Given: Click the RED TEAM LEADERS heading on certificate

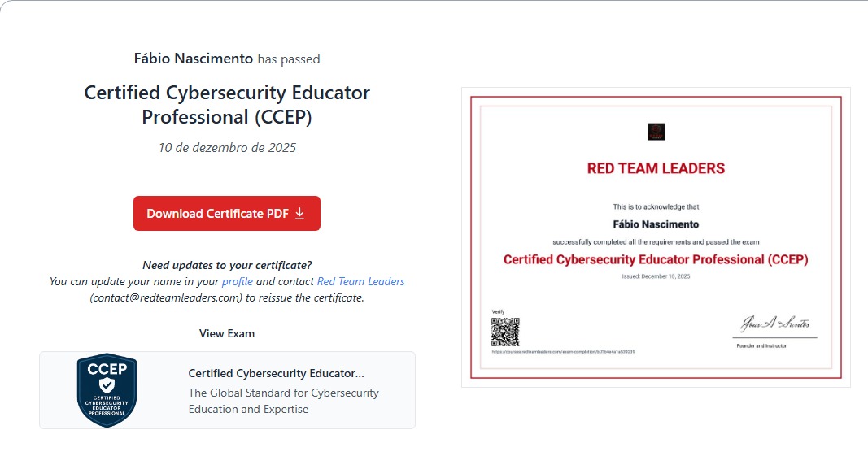Looking at the screenshot, I should tap(656, 169).
